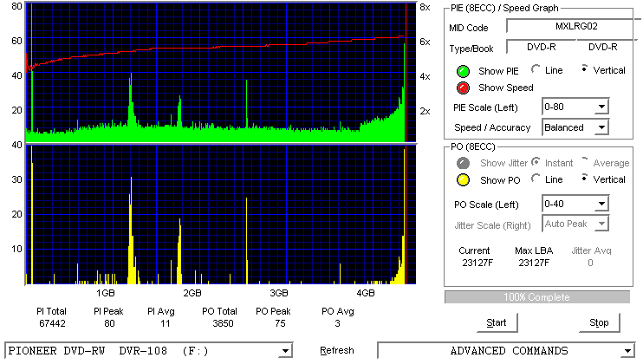Click the 8x speed axis label
This screenshot has height=364, width=643.
click(x=425, y=8)
